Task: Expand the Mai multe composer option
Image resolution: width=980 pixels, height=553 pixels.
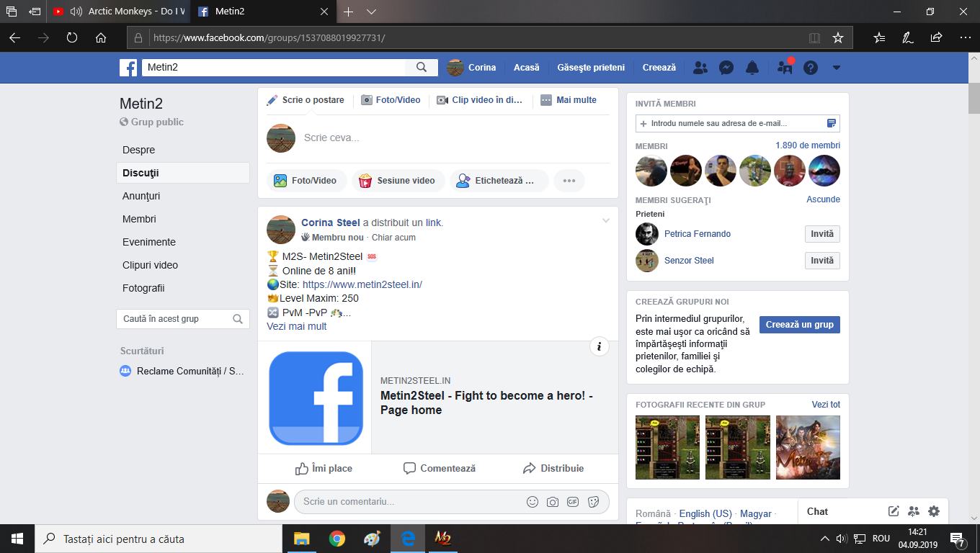Action: click(x=569, y=100)
